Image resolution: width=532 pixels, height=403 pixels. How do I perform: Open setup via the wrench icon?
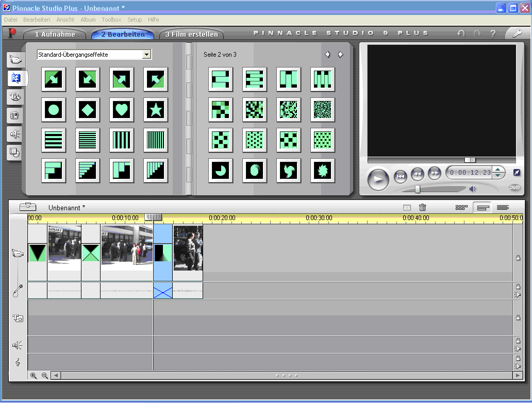point(517,33)
